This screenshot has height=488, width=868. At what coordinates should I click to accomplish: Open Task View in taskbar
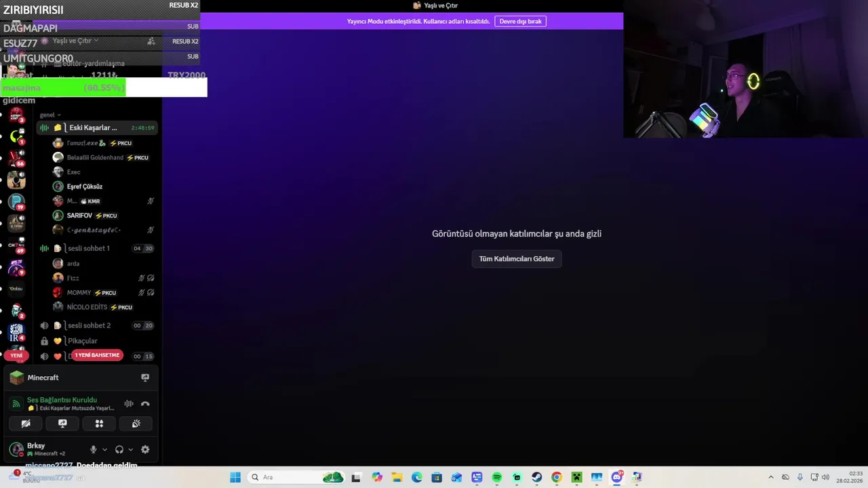click(x=356, y=477)
